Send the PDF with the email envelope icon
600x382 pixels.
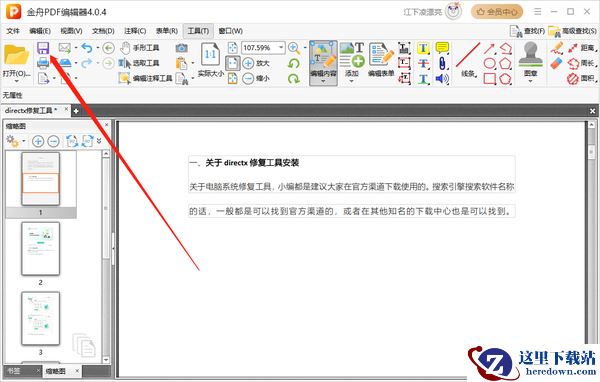point(65,48)
